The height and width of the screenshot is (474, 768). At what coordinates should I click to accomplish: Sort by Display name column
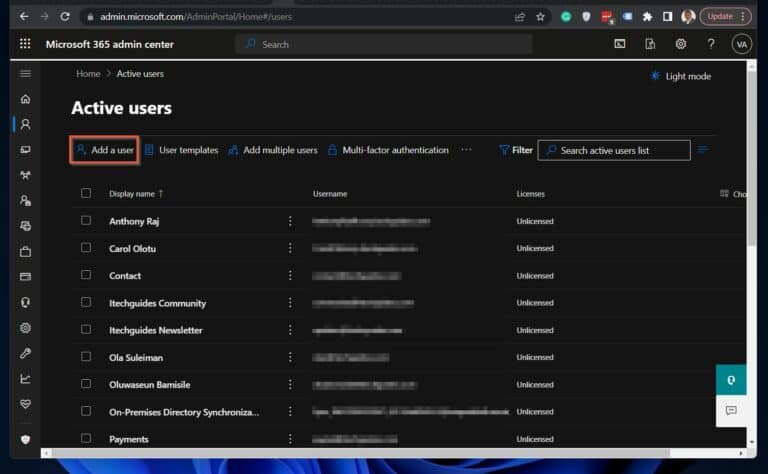(x=136, y=193)
